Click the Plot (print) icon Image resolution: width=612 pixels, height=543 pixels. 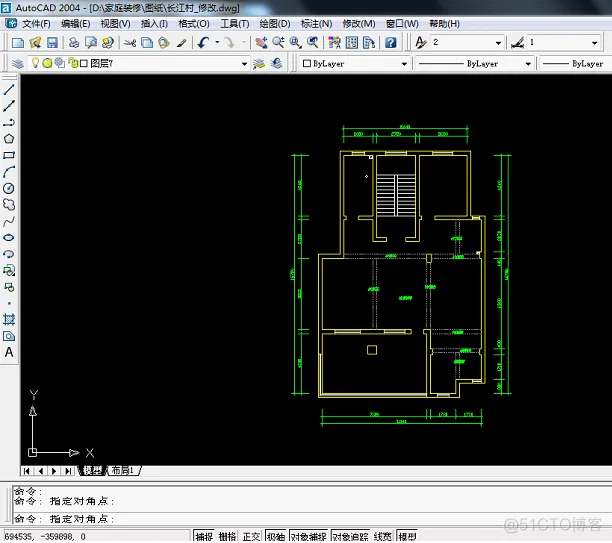point(74,42)
